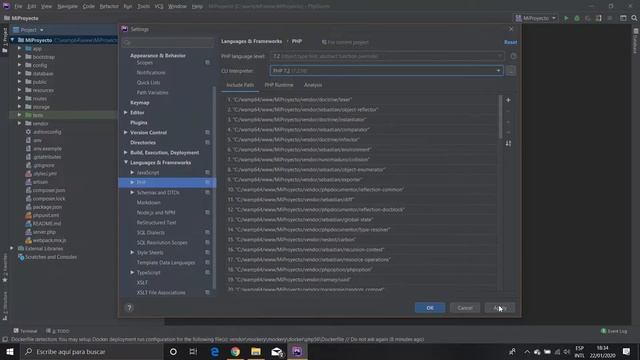
Task: Click the add include path plus icon
Action: (x=508, y=100)
